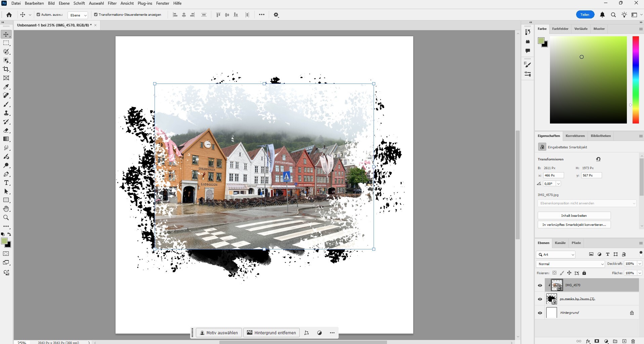Select the Hand tool
644x344 pixels.
click(6, 209)
